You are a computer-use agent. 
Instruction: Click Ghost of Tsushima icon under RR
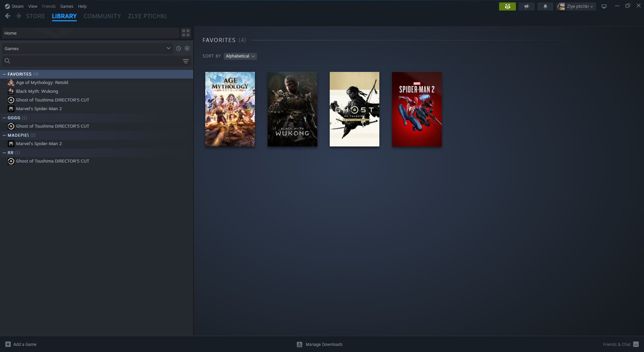click(x=11, y=161)
